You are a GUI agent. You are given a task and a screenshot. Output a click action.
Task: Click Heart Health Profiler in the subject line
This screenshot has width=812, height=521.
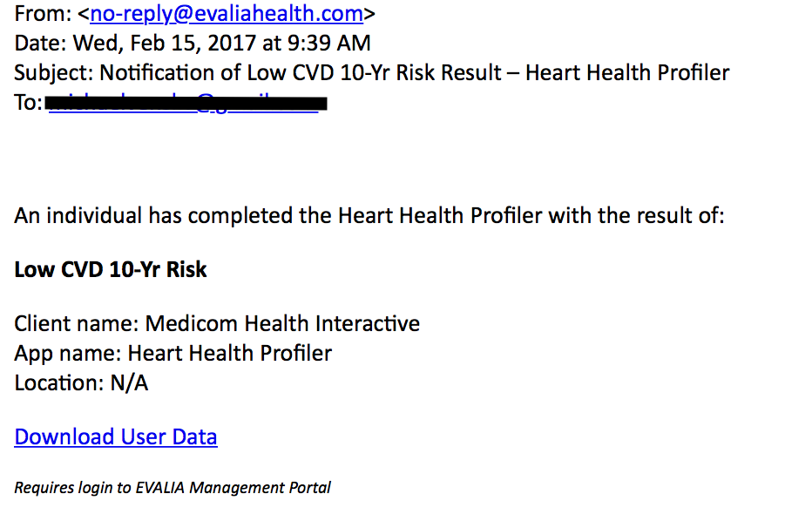[627, 73]
